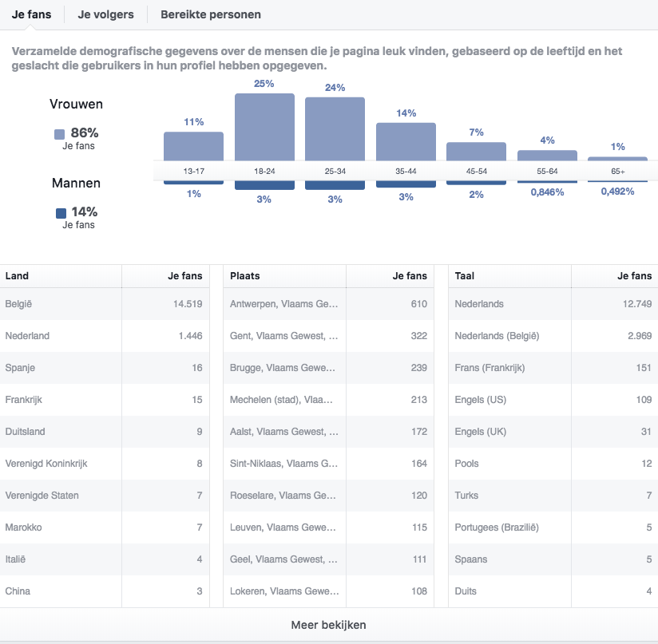The height and width of the screenshot is (644, 658).
Task: Click the Meer bekijken button
Action: click(328, 625)
